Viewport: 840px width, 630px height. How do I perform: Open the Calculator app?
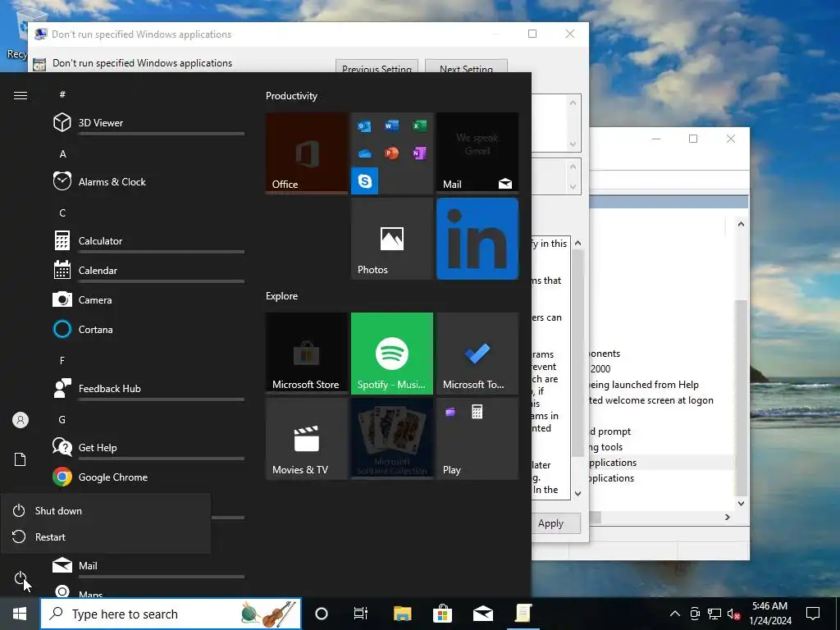[148, 240]
